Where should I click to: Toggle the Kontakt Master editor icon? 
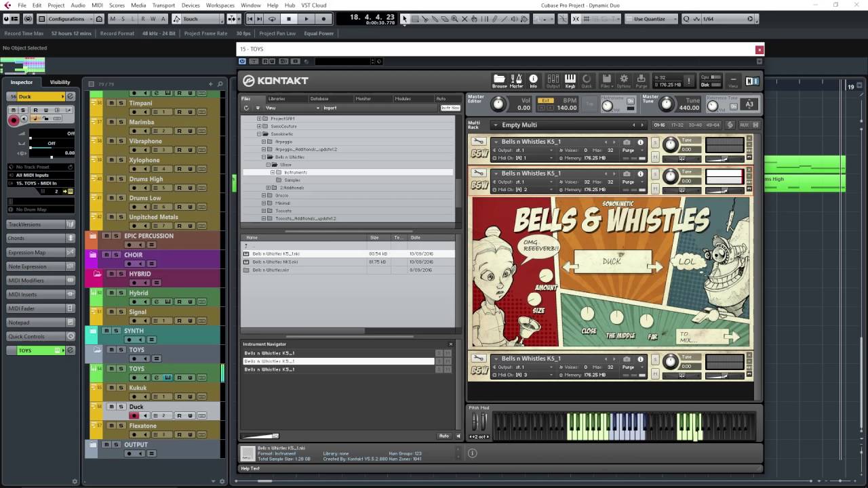[x=516, y=80]
